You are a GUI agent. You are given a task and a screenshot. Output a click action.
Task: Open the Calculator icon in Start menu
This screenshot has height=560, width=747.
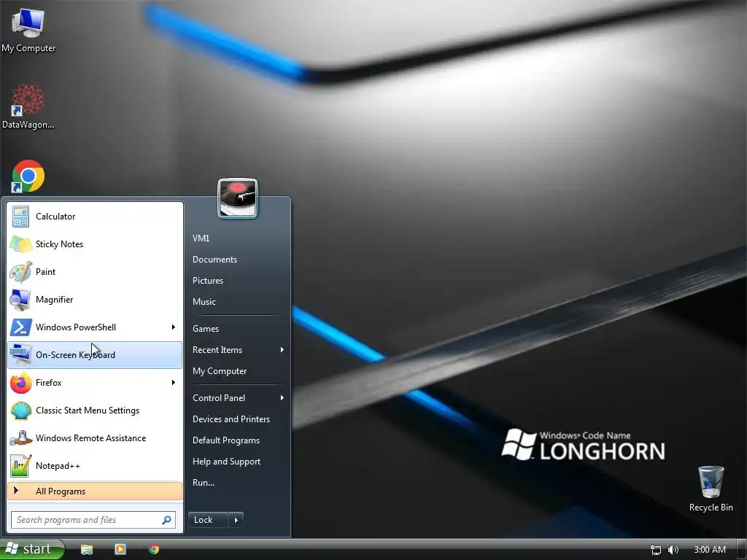(20, 217)
